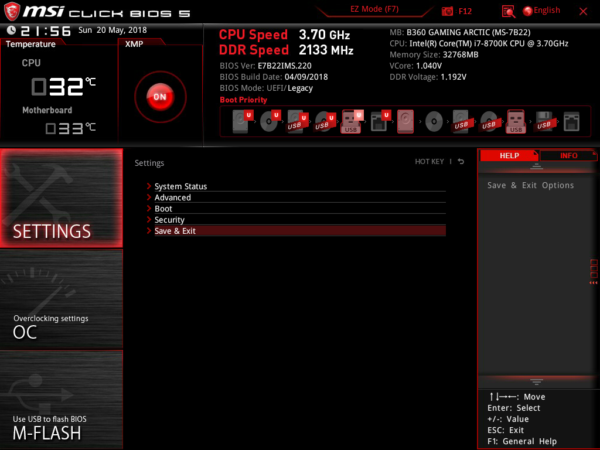This screenshot has height=450, width=600.
Task: Select the legacy network boot icon at row end
Action: click(572, 121)
